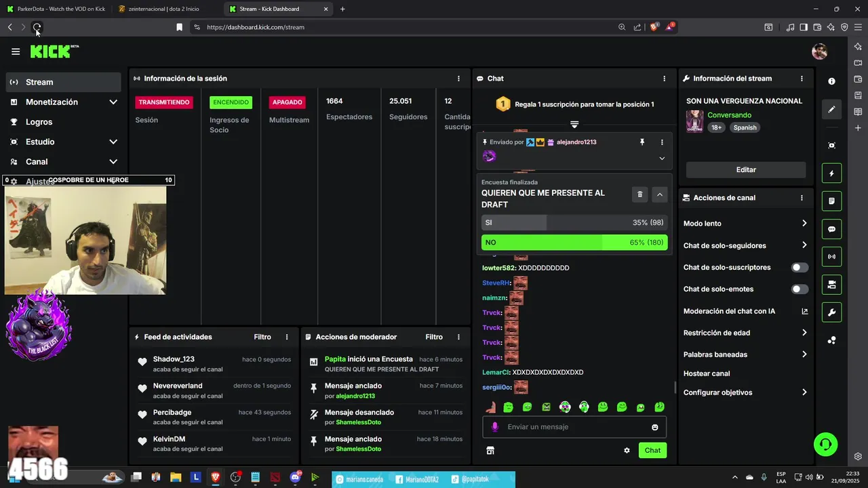The image size is (868, 488).
Task: Click the chat scrollbar
Action: coord(675,387)
